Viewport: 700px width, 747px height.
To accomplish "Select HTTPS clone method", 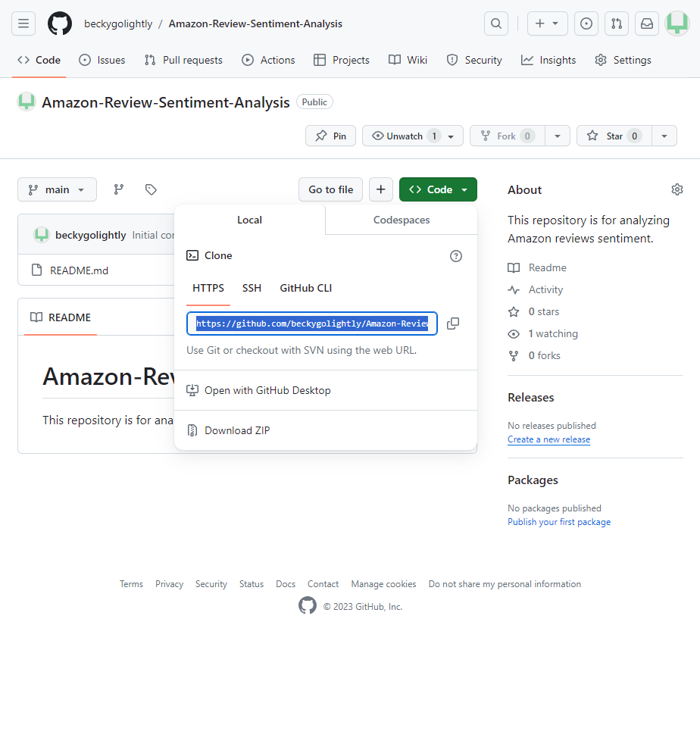I will click(208, 288).
